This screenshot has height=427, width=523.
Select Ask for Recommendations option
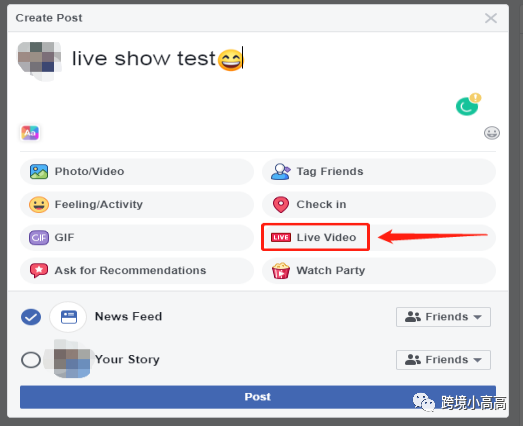(x=137, y=271)
